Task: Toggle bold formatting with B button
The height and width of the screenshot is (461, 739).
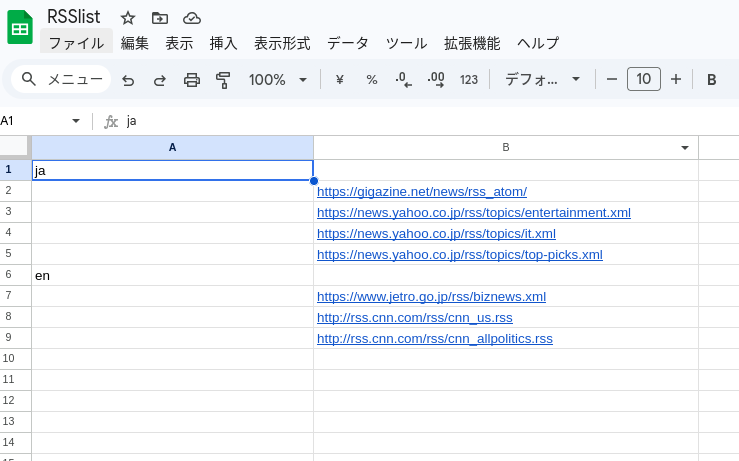Action: point(712,80)
